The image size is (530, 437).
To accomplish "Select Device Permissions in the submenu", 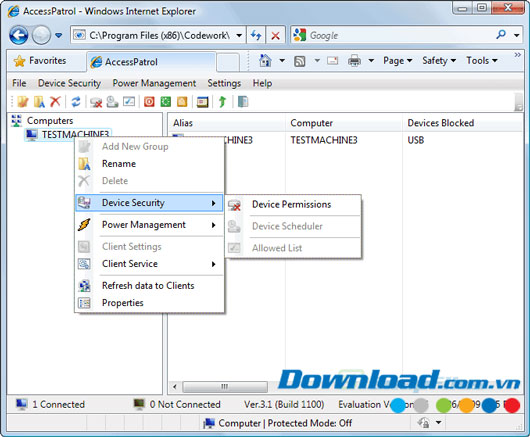I will [293, 204].
